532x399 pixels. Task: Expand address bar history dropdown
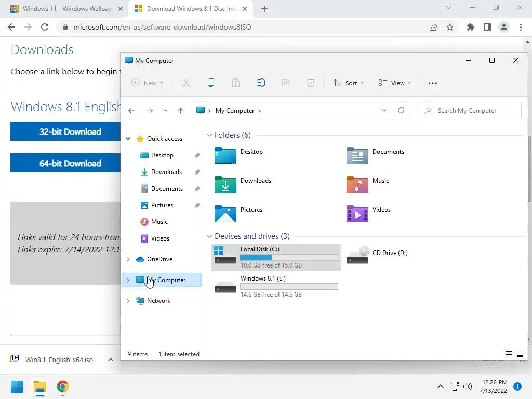coord(384,110)
